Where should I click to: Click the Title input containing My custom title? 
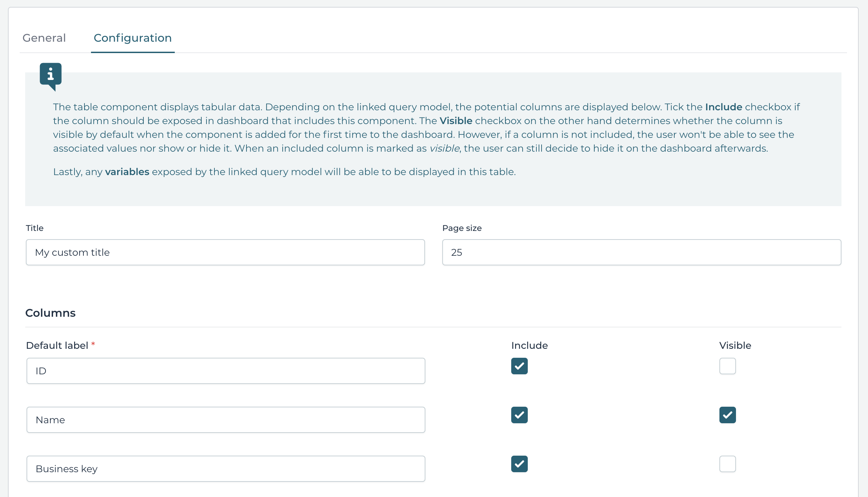tap(225, 252)
